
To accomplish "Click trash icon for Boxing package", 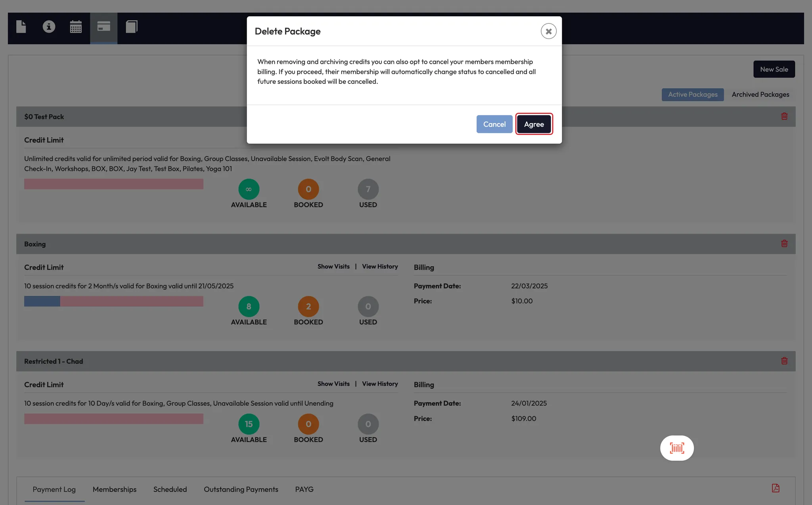I will (x=784, y=244).
